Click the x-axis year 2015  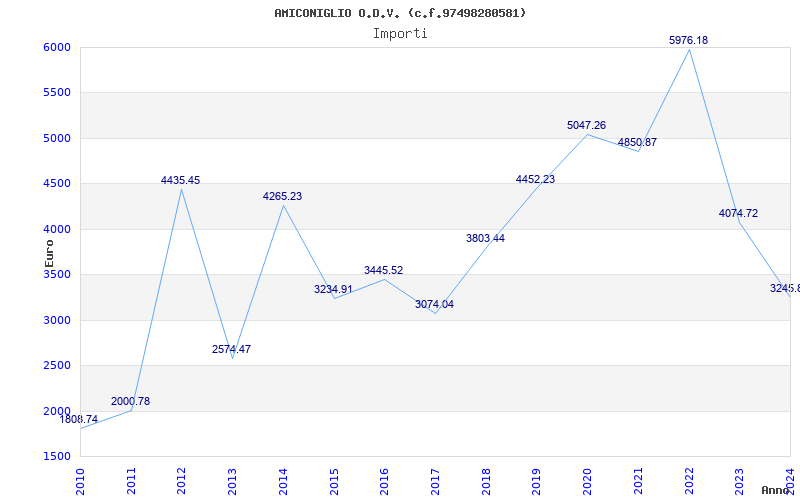pos(334,481)
